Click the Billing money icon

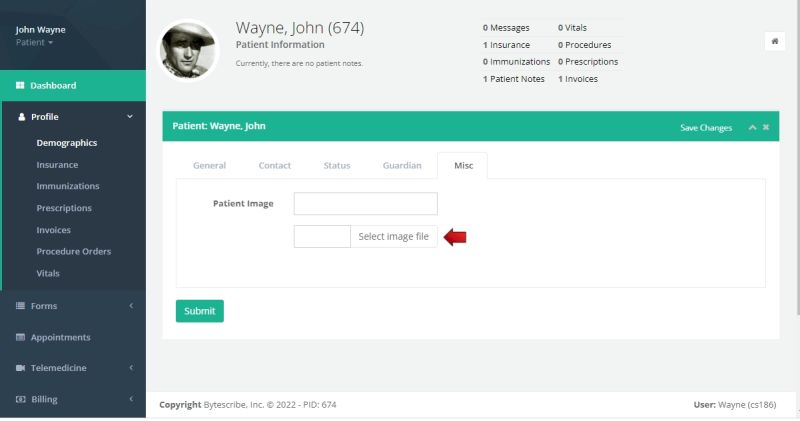tap(20, 399)
